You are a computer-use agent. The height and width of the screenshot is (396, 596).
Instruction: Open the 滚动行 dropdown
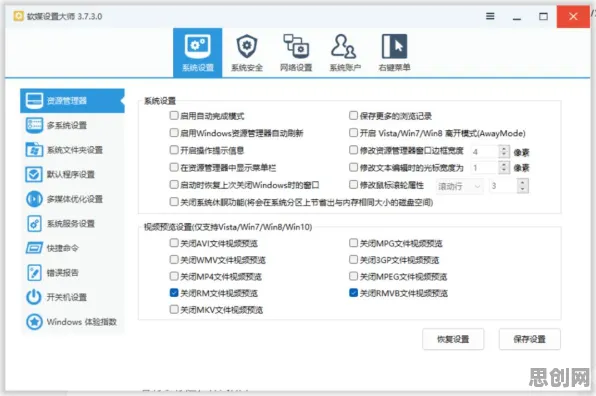click(460, 186)
